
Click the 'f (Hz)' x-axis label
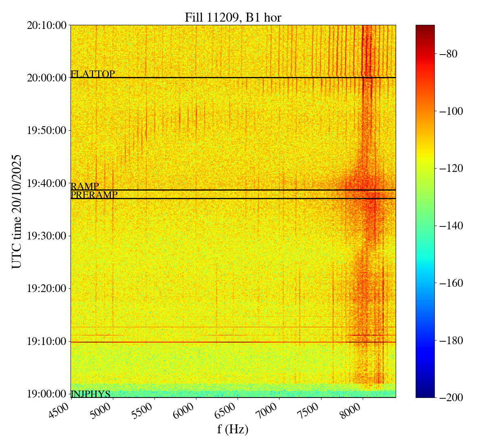coord(233,429)
